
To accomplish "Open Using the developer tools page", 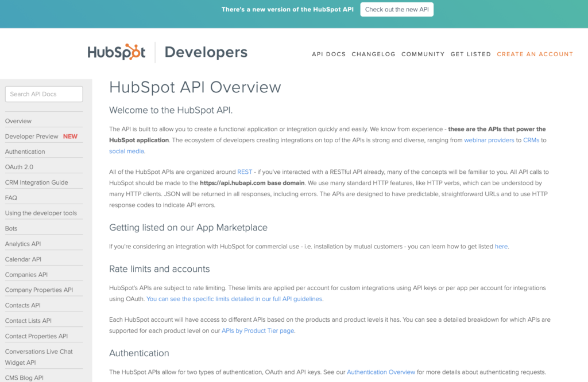I will 41,213.
